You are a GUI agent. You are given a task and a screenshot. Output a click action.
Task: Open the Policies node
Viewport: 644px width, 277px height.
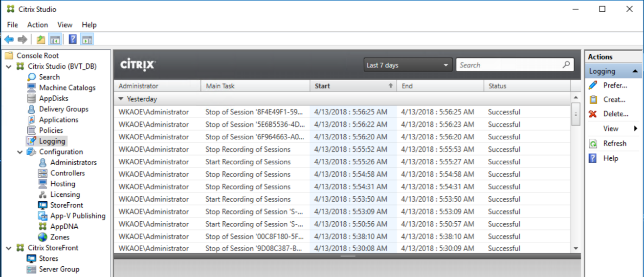pyautogui.click(x=51, y=130)
